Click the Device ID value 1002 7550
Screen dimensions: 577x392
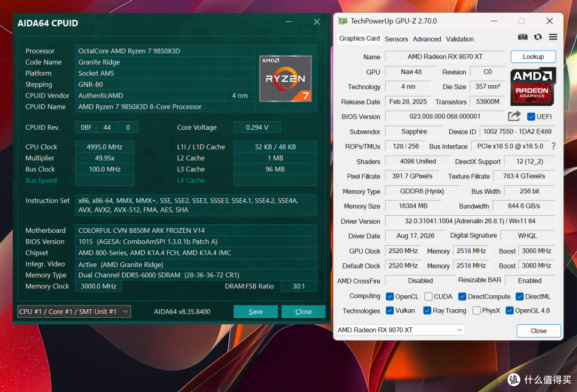point(517,131)
